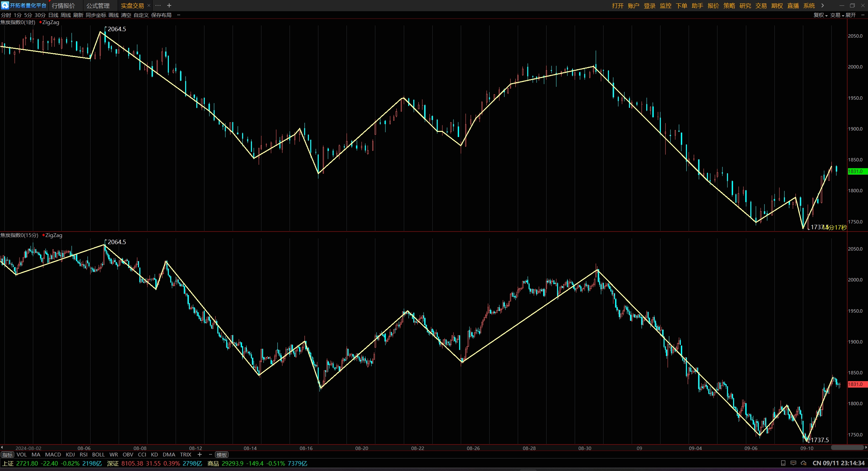Close the 实盘交易 tab
Screen dimensions: 868x471
point(149,5)
